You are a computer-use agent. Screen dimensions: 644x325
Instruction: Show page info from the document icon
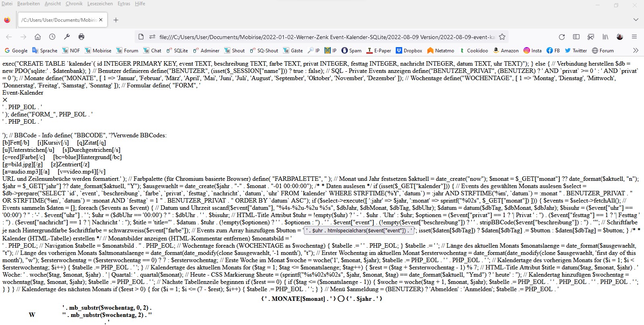(x=141, y=37)
